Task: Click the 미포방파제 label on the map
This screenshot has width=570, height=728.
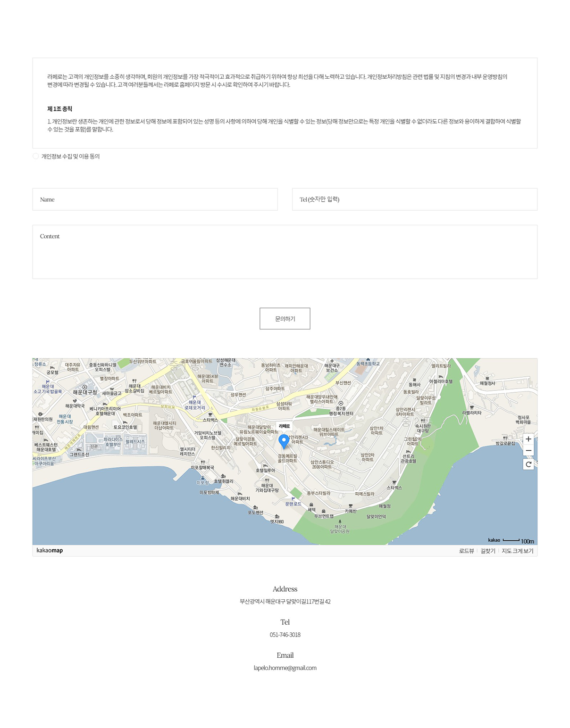Action: pyautogui.click(x=209, y=492)
